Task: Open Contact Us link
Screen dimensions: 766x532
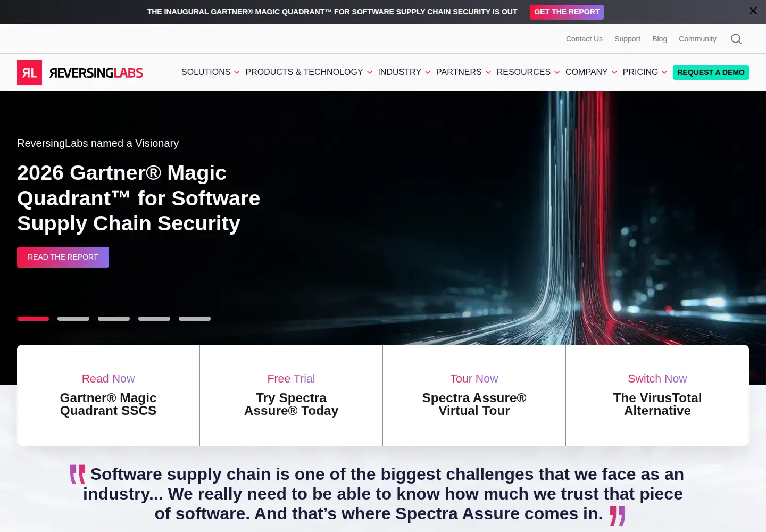Action: 584,39
